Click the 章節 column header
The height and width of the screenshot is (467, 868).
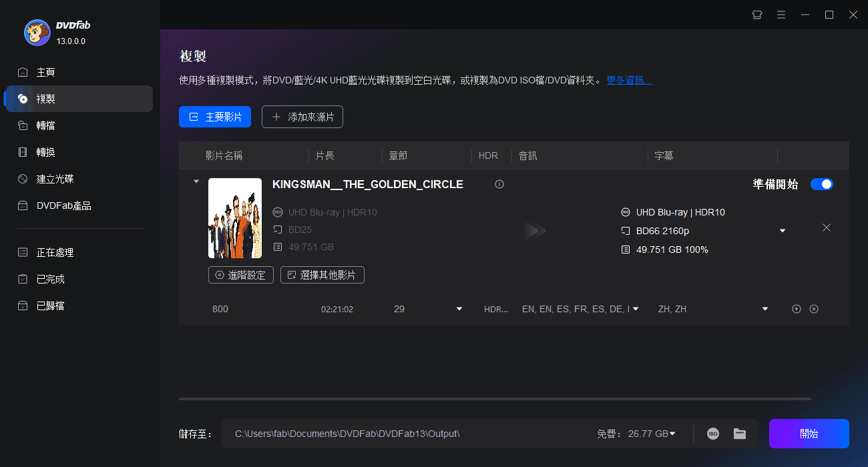[x=398, y=155]
